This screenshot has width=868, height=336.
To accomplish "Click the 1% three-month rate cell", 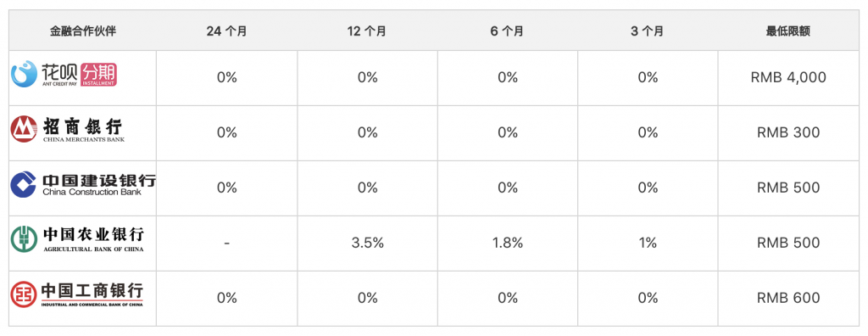I will tap(647, 243).
